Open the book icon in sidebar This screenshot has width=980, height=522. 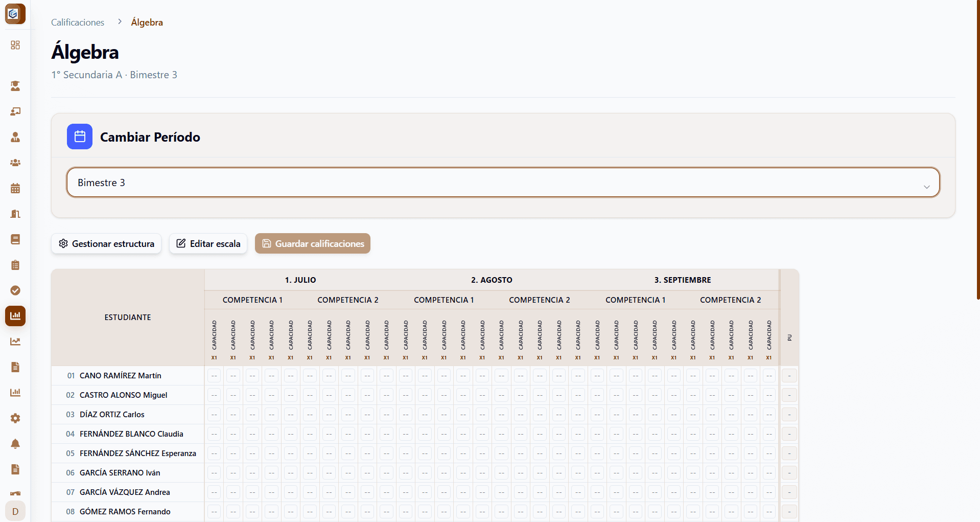[x=15, y=239]
